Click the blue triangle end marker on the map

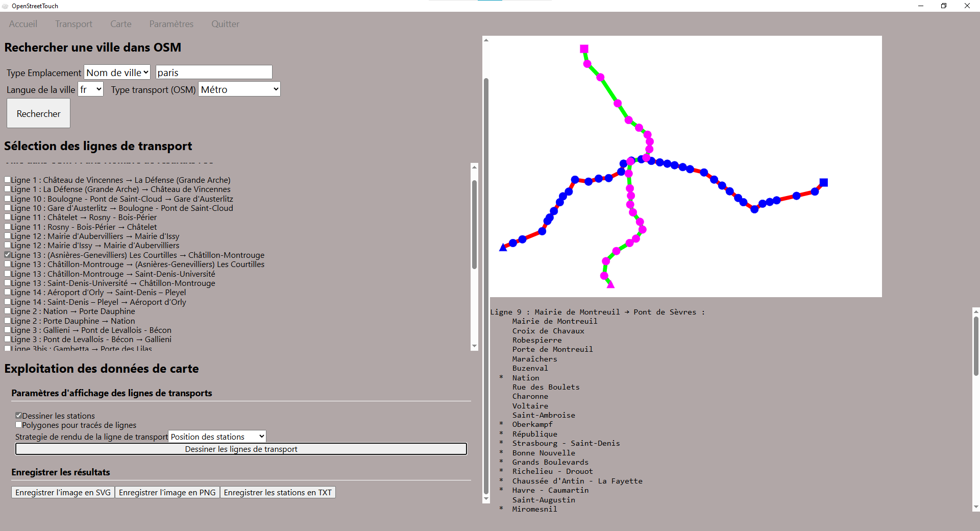(x=503, y=247)
